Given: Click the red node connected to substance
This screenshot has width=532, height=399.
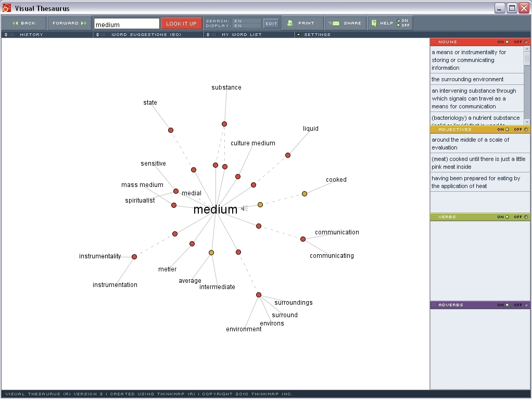Looking at the screenshot, I should (x=224, y=124).
